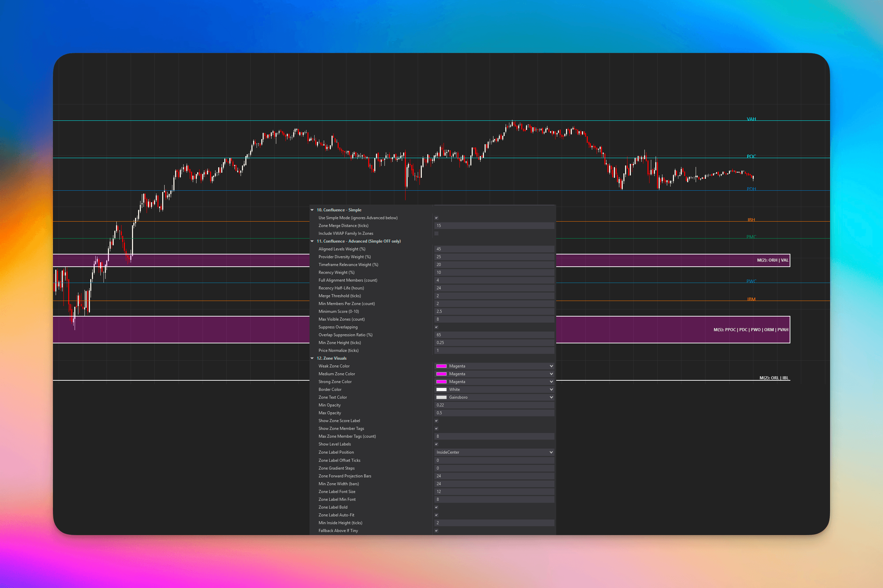The image size is (883, 588).
Task: Collapse the '11. Confluence - Advanced' section
Action: click(x=312, y=241)
